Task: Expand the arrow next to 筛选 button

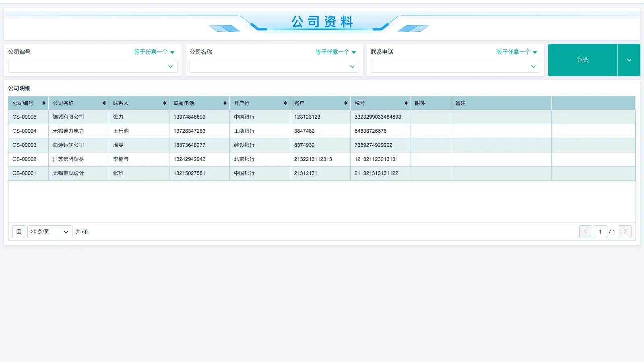Action: 629,60
